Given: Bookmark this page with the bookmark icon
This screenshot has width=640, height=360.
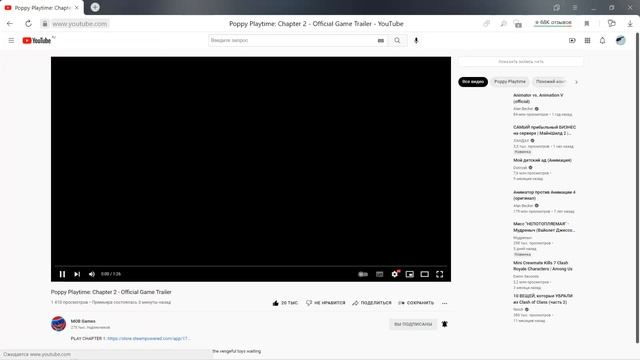Looking at the screenshot, I should click(587, 24).
